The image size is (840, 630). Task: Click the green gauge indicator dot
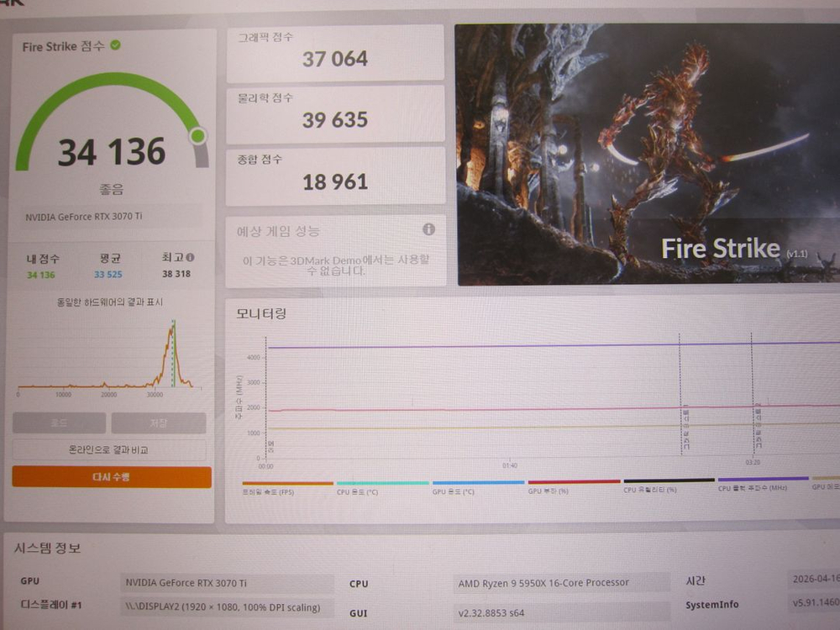point(197,136)
